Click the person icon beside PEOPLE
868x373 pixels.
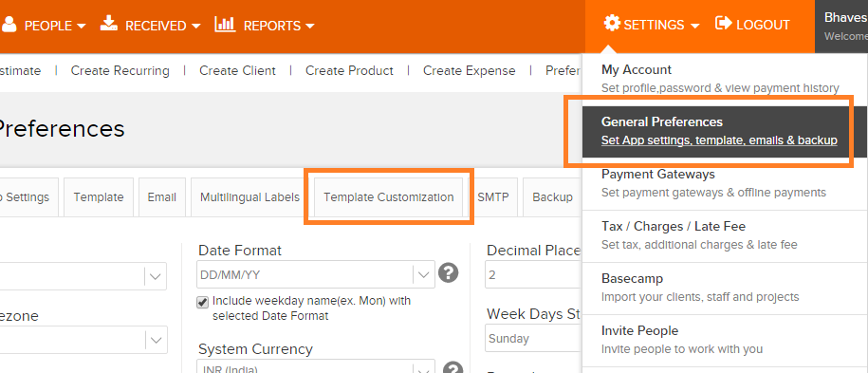[x=9, y=25]
